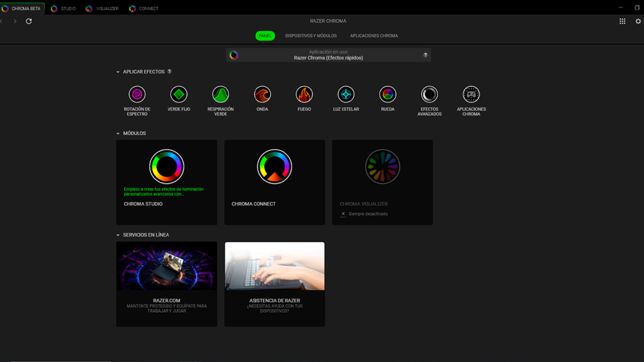Click the Aplicar Efectos heading
The height and width of the screenshot is (362, 644).
click(144, 72)
